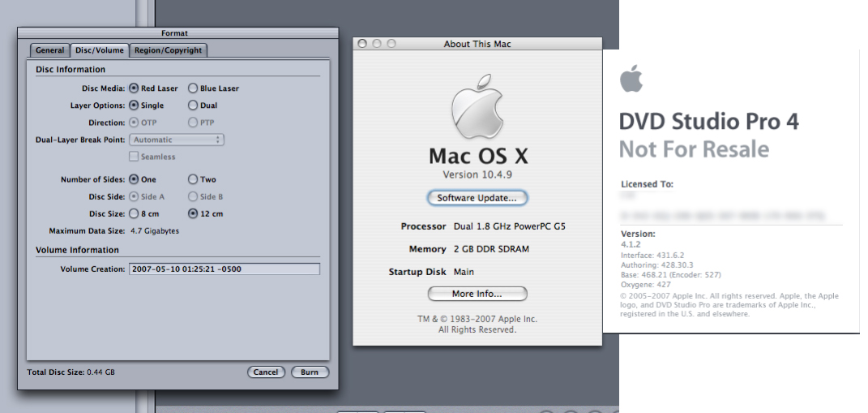Click the 4.7 Gigabytes maximum data size
The height and width of the screenshot is (413, 868).
pos(155,231)
